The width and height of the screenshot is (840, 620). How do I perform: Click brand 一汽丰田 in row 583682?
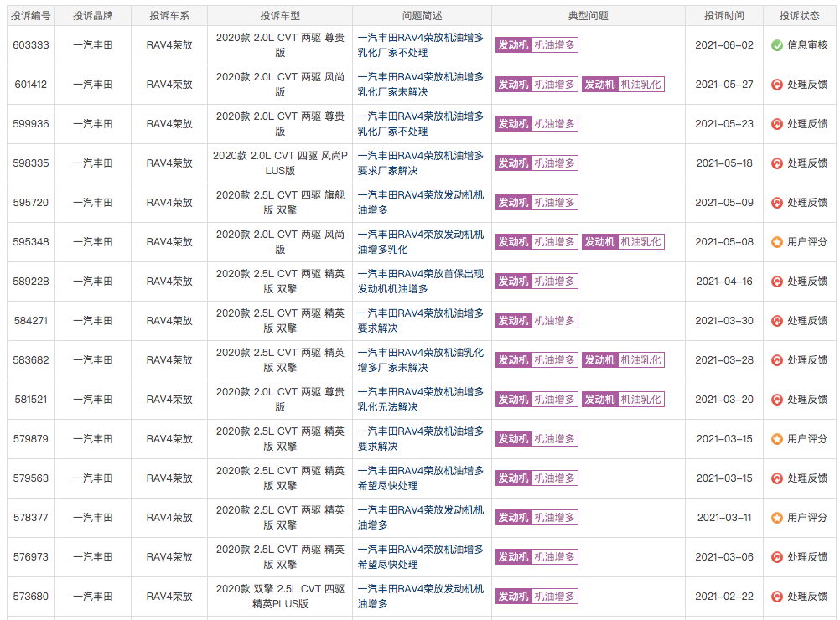pyautogui.click(x=93, y=360)
